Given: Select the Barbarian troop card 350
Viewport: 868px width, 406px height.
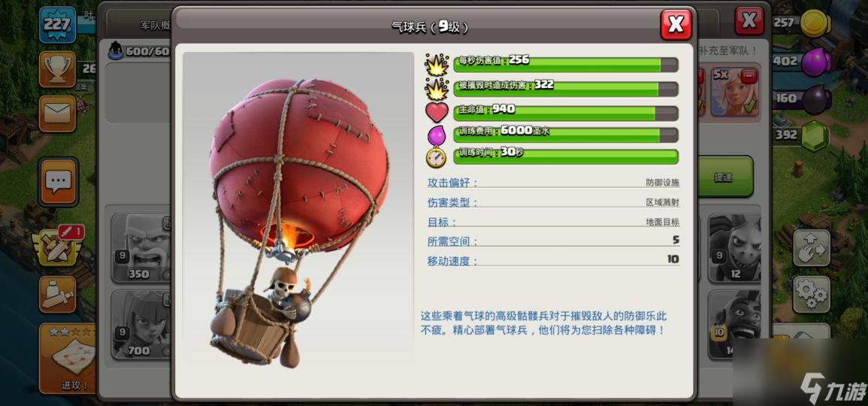Looking at the screenshot, I should click(141, 247).
